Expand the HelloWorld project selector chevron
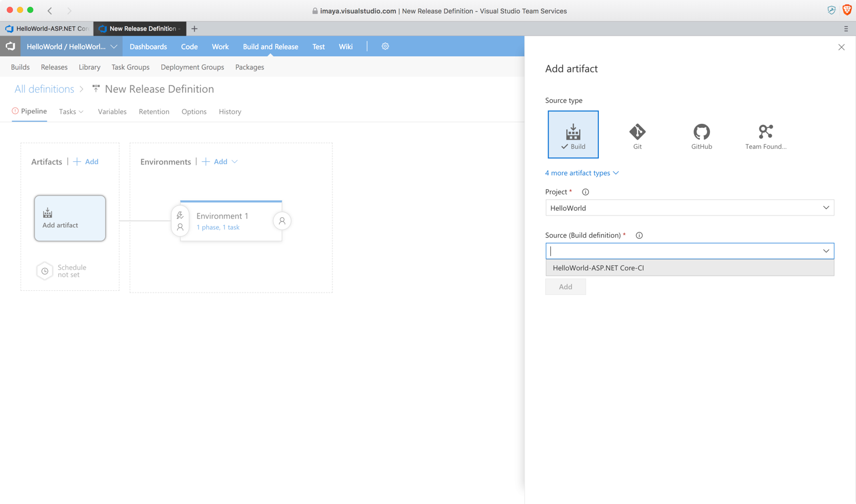 [x=114, y=47]
